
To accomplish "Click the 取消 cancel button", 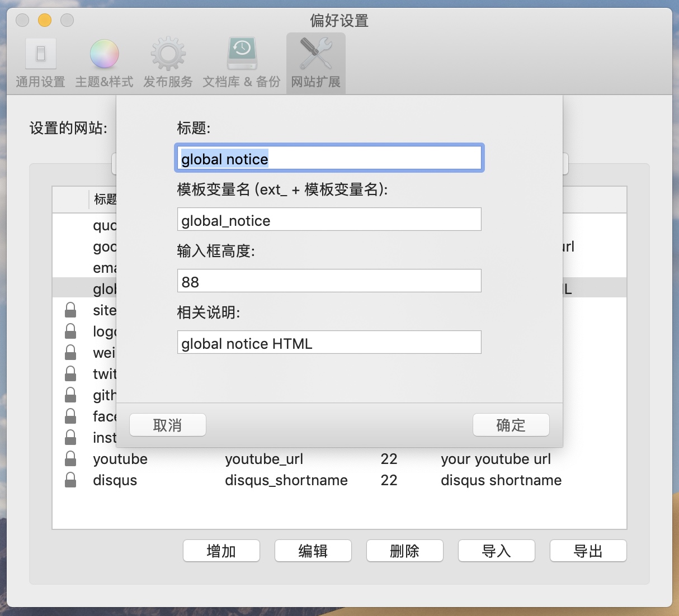I will [167, 425].
